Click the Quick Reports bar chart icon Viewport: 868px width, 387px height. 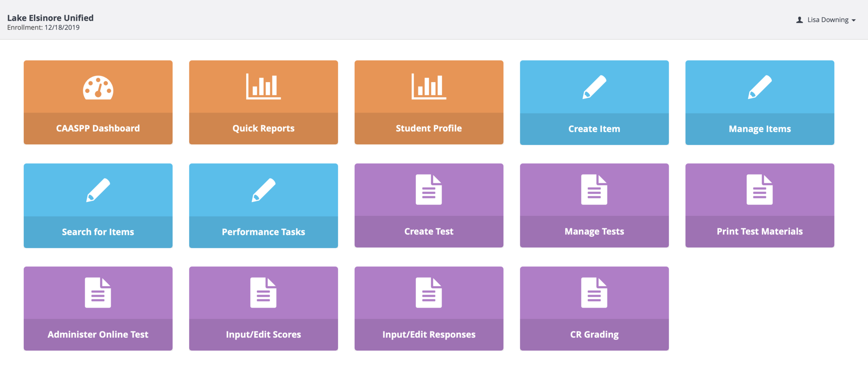pos(263,86)
